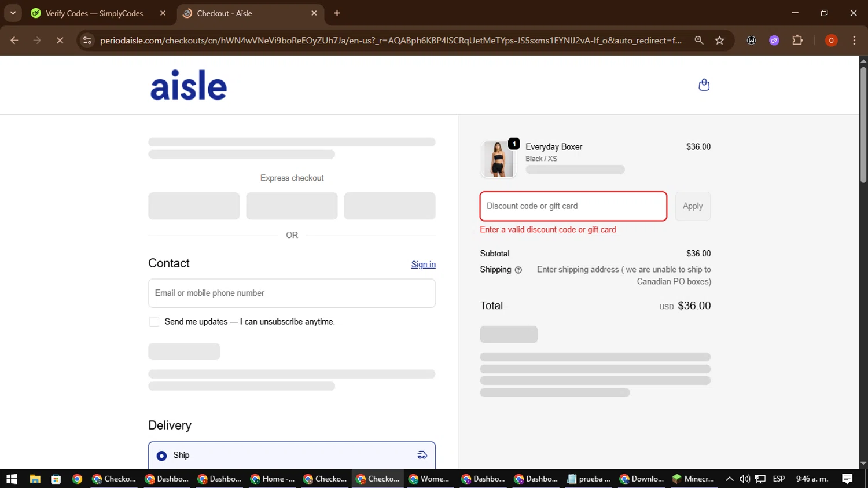Click the browser forward arrow

tap(37, 41)
